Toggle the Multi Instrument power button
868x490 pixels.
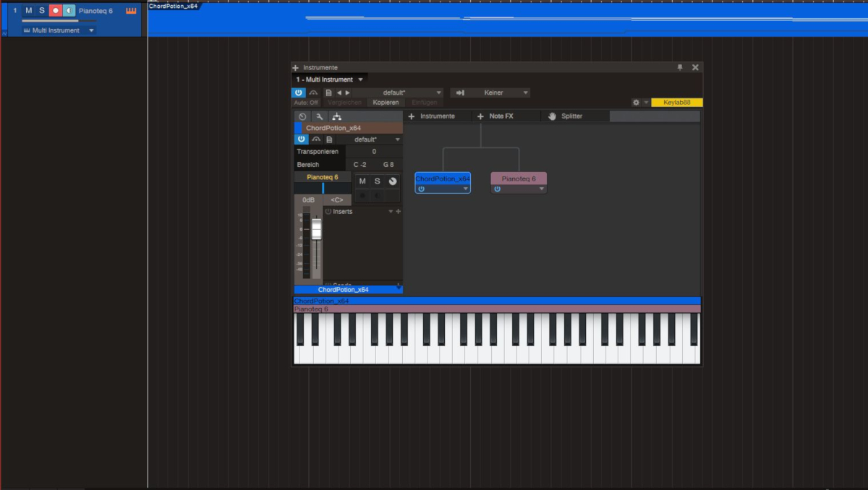point(299,93)
